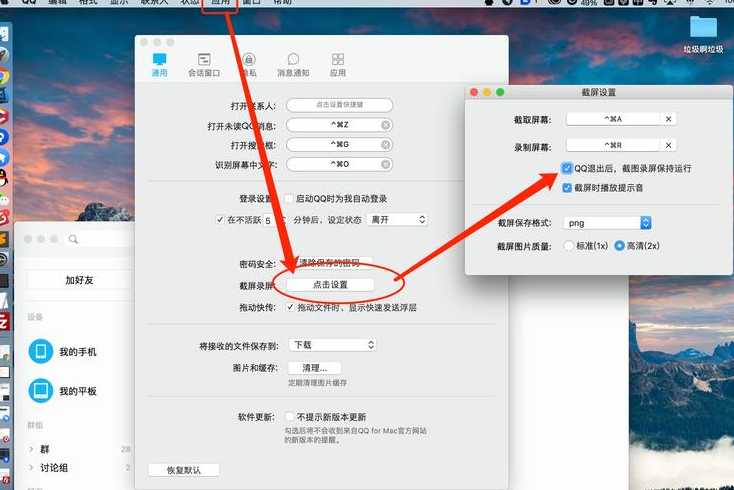
Task: Click the 点击设置 button for 截屏录屏
Action: tap(330, 285)
